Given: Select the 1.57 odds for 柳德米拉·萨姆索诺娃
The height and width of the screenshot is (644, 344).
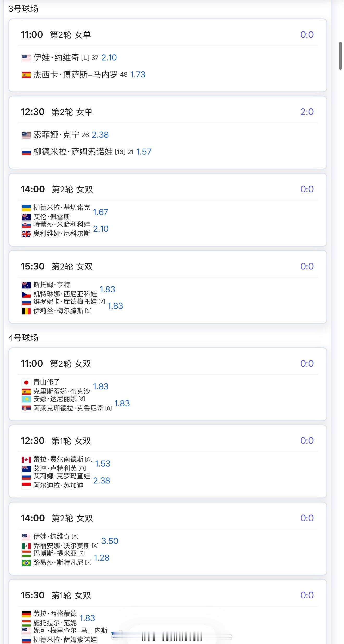Looking at the screenshot, I should tap(144, 152).
